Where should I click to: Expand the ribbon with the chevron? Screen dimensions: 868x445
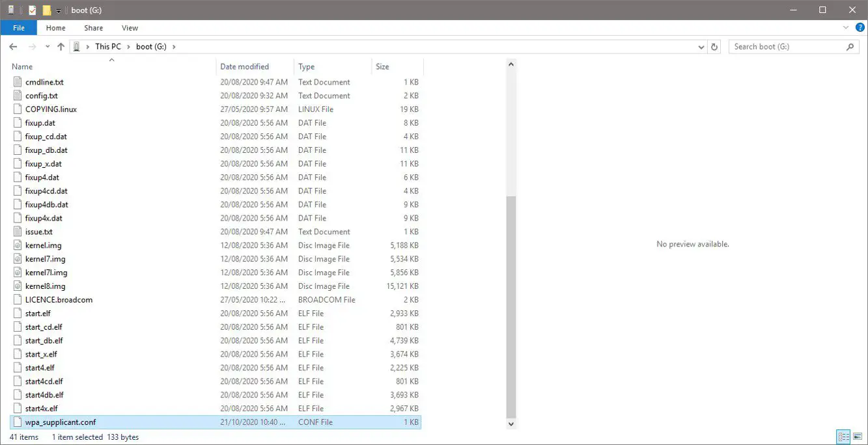coord(846,28)
